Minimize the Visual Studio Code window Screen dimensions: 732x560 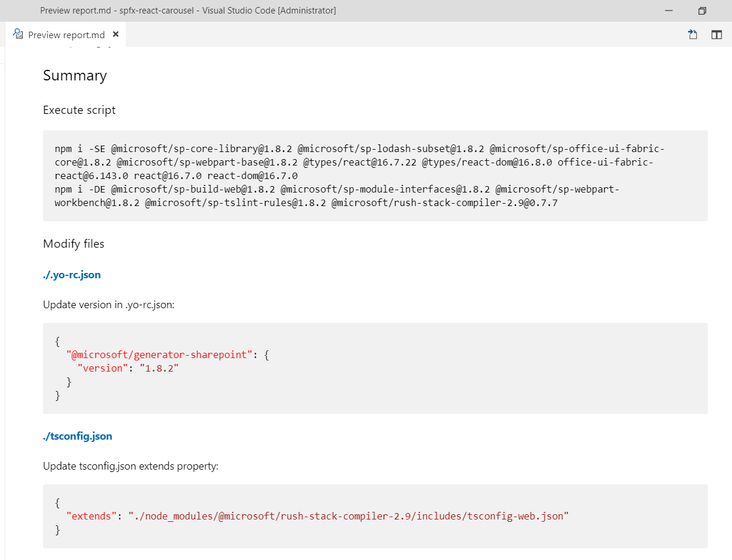coord(669,11)
